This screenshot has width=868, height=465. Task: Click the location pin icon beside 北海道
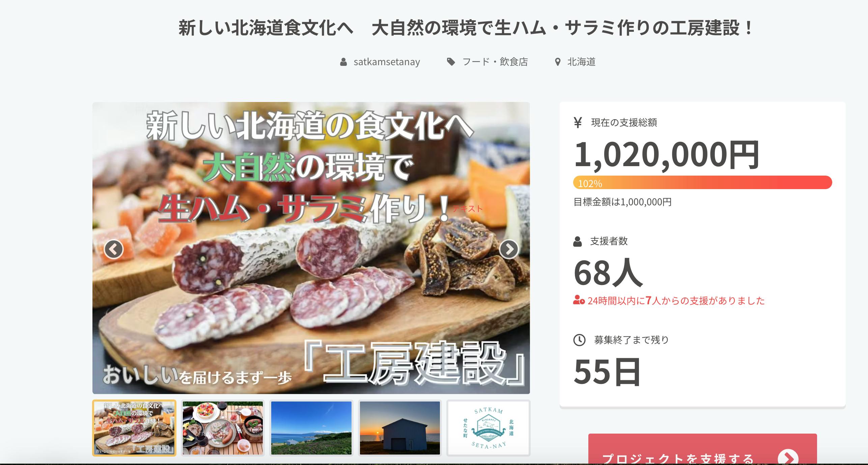pyautogui.click(x=558, y=62)
